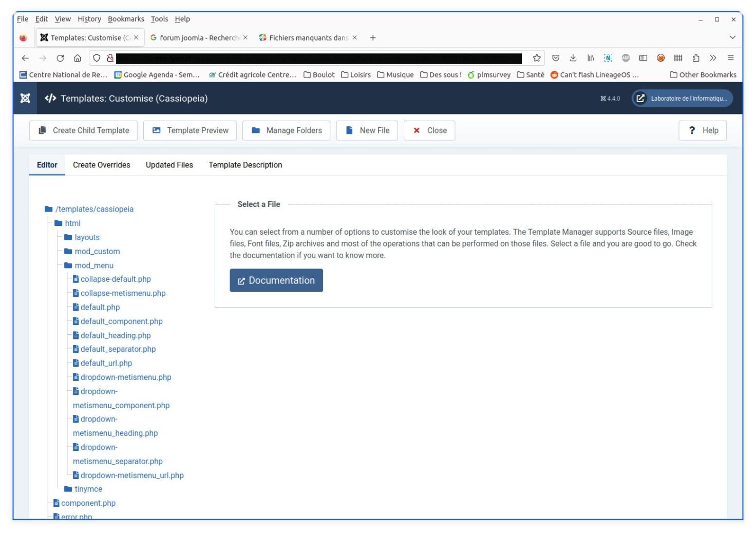Open Firefox application hamburger menu
756x534 pixels.
coord(731,58)
